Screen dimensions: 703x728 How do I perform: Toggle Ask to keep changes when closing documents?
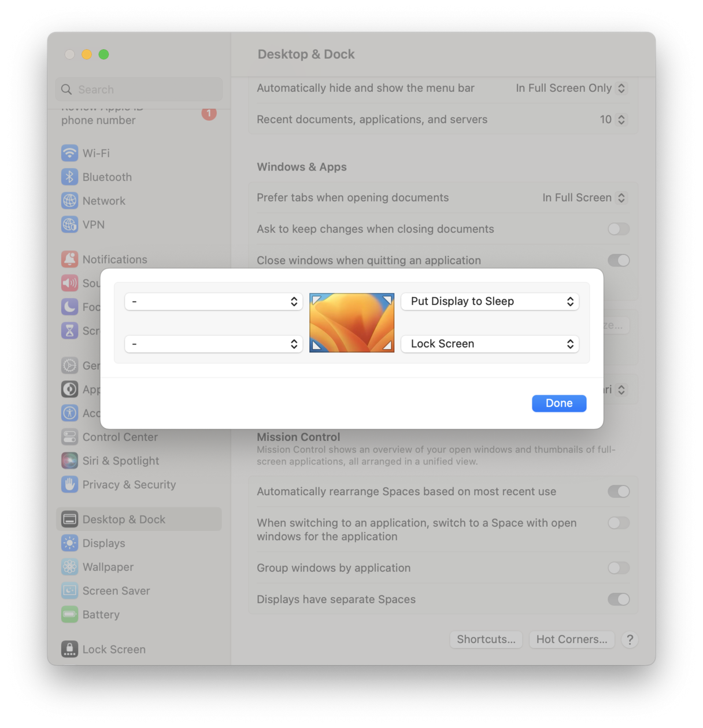pyautogui.click(x=618, y=229)
